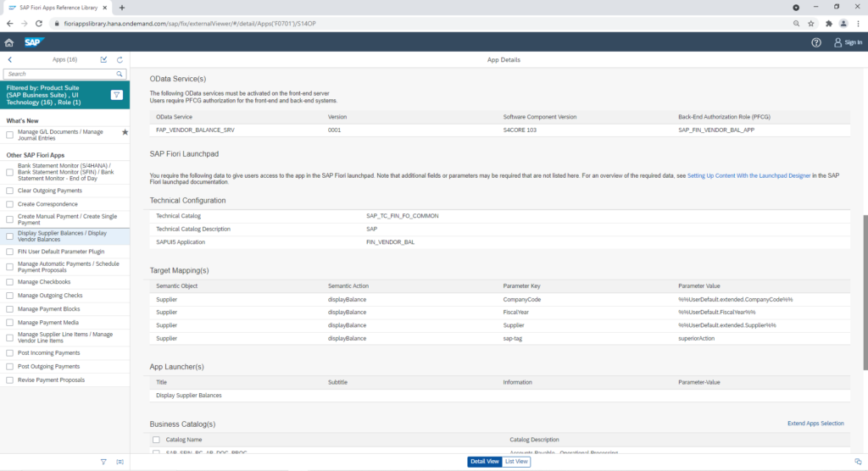The width and height of the screenshot is (868, 471).
Task: Click the list settings icon in footer
Action: click(120, 462)
